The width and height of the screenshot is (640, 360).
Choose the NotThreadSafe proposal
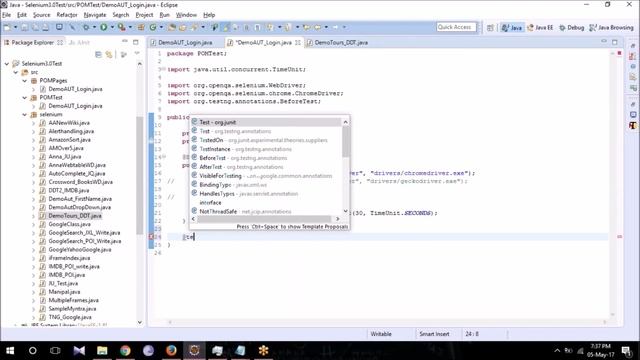click(x=266, y=211)
